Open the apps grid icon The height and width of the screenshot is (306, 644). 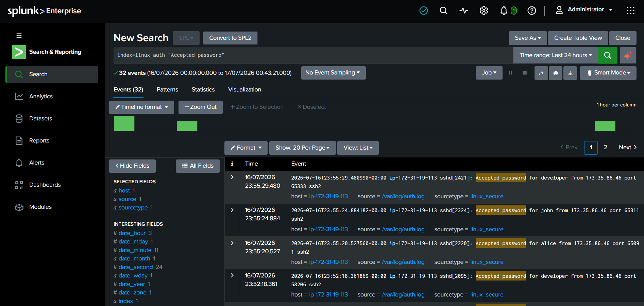click(x=631, y=11)
